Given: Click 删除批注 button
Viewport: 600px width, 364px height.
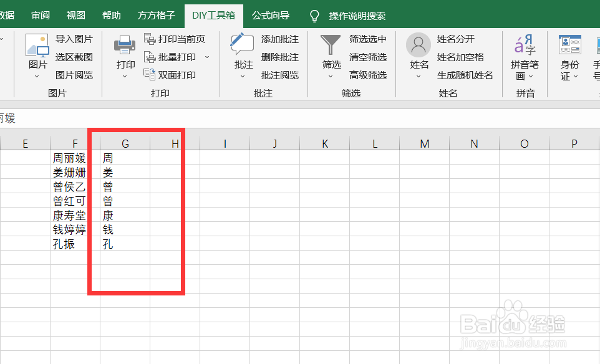Looking at the screenshot, I should pos(279,57).
